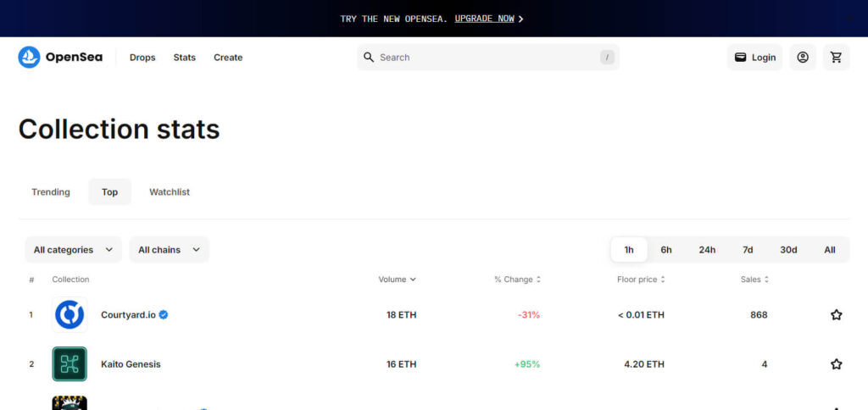Add Courtyard.io to watchlist with star
Image resolution: width=868 pixels, height=410 pixels.
(x=836, y=315)
